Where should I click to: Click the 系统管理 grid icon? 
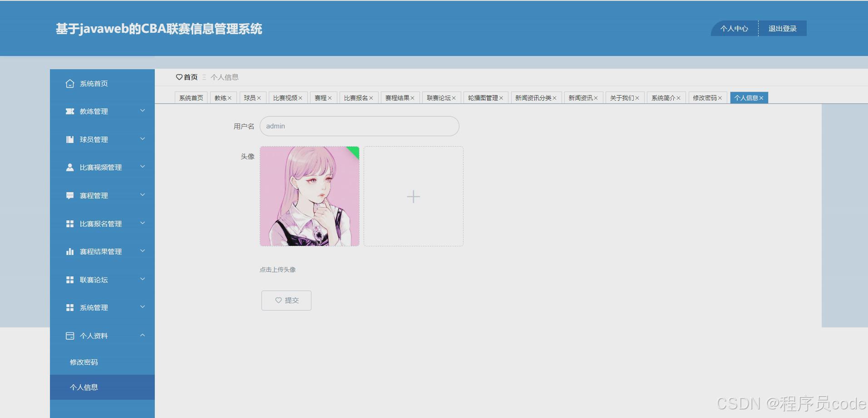tap(69, 308)
